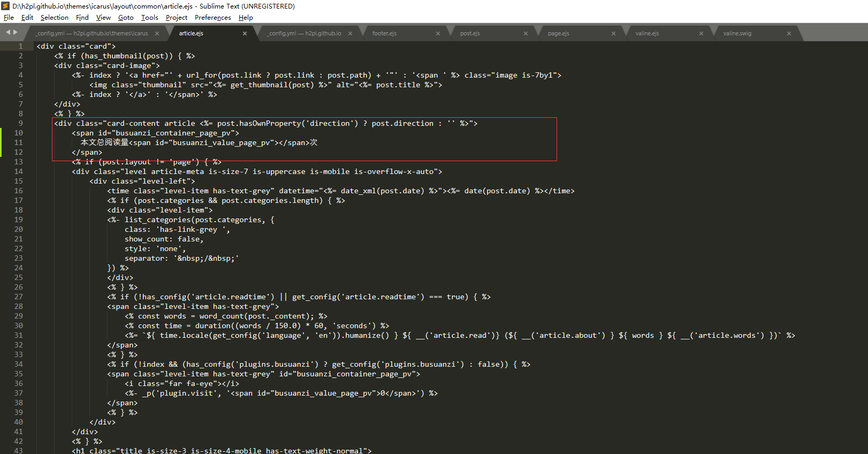The width and height of the screenshot is (868, 454).
Task: Click 'busuanzi_container_page_pv' on line 10
Action: pyautogui.click(x=173, y=133)
